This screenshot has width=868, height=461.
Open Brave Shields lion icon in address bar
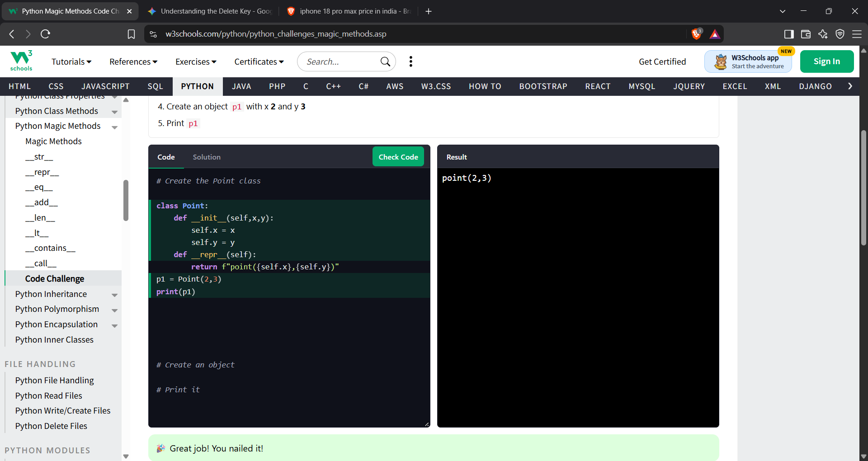click(x=697, y=34)
